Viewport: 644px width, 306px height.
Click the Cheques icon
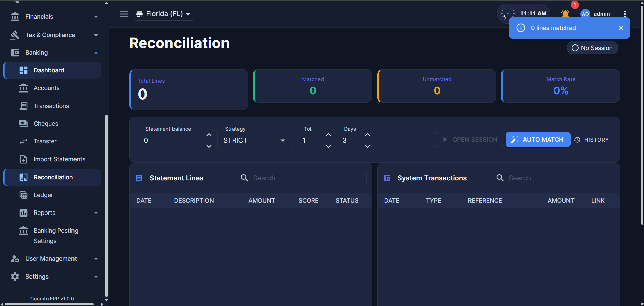[23, 124]
